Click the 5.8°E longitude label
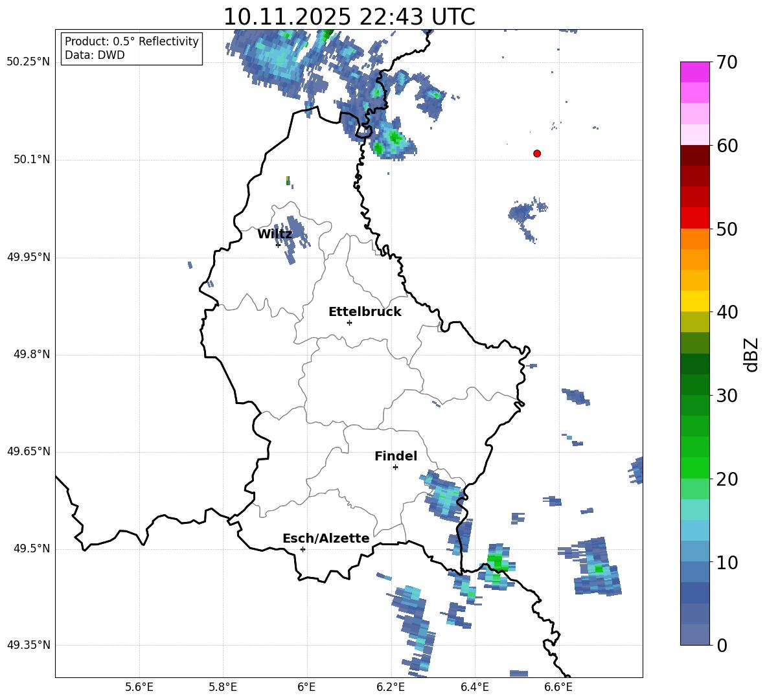The image size is (767, 700). pos(223,687)
